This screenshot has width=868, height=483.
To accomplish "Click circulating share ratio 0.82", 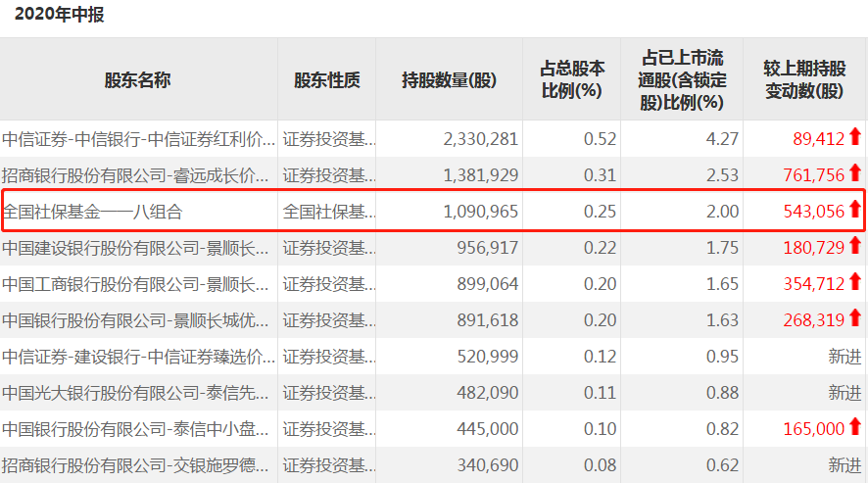I will [722, 429].
